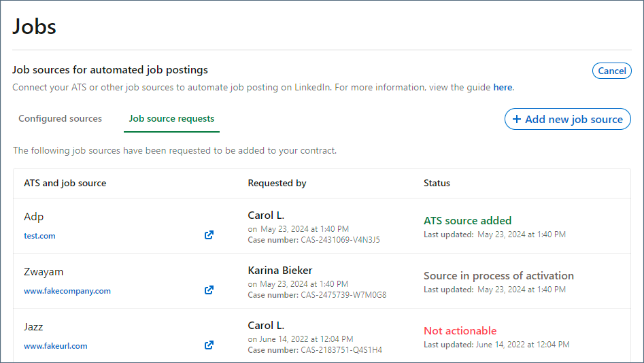This screenshot has width=644, height=363.
Task: Open the test.com link
Action: tap(39, 236)
